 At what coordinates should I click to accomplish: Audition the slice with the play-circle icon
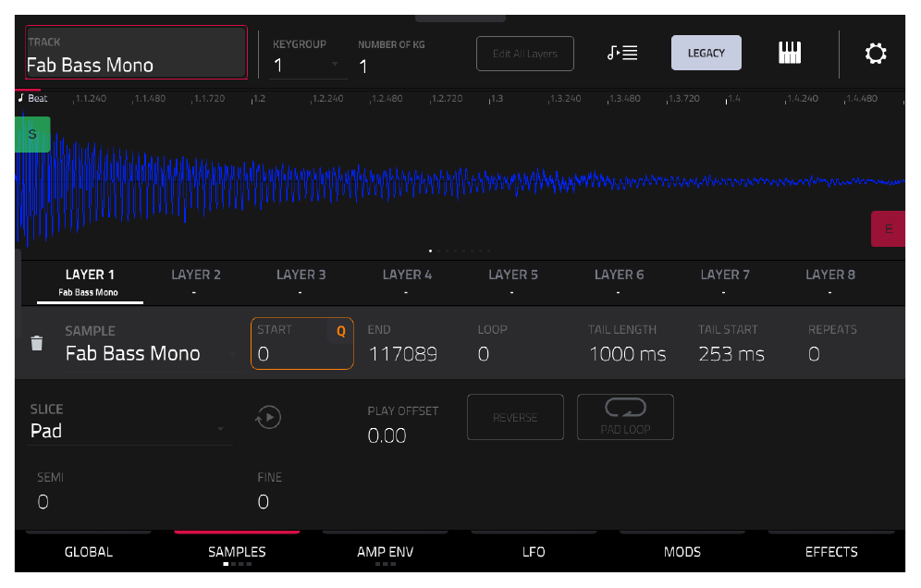click(268, 418)
